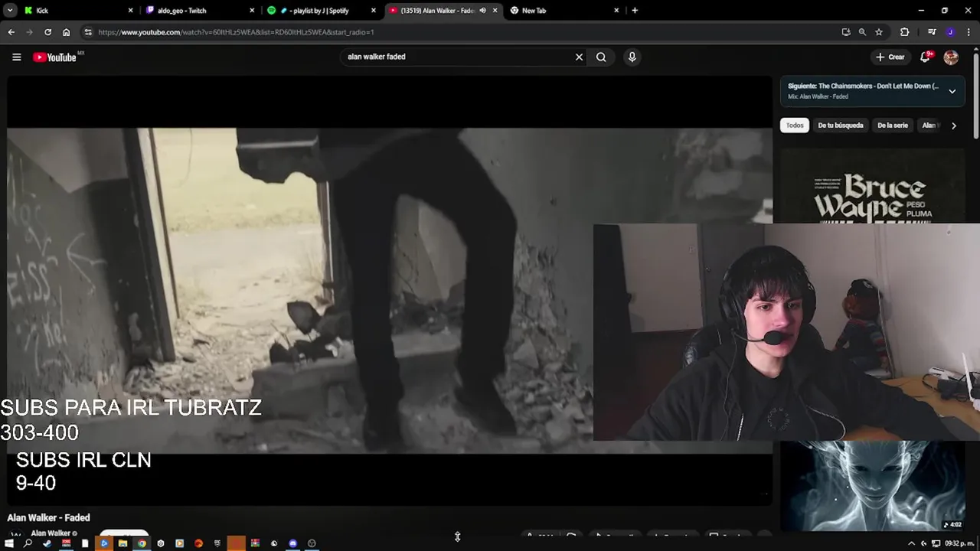Run the search with the magnifier button
The width and height of the screenshot is (980, 551).
(601, 57)
